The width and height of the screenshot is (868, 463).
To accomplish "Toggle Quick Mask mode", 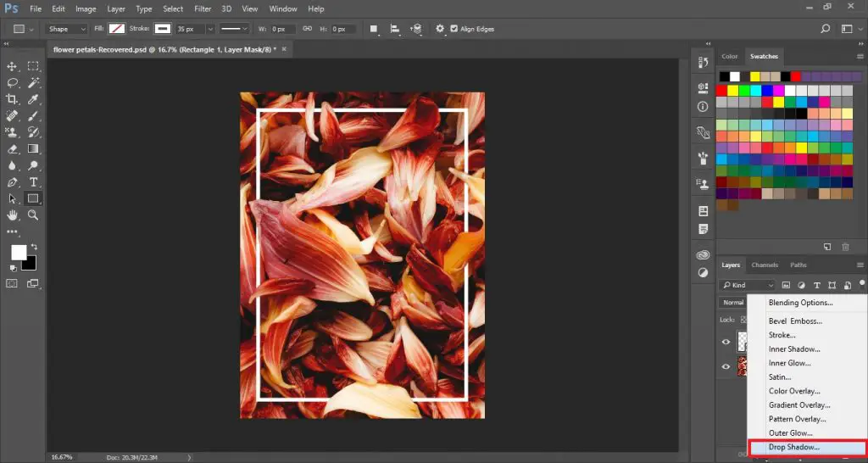I will (12, 283).
